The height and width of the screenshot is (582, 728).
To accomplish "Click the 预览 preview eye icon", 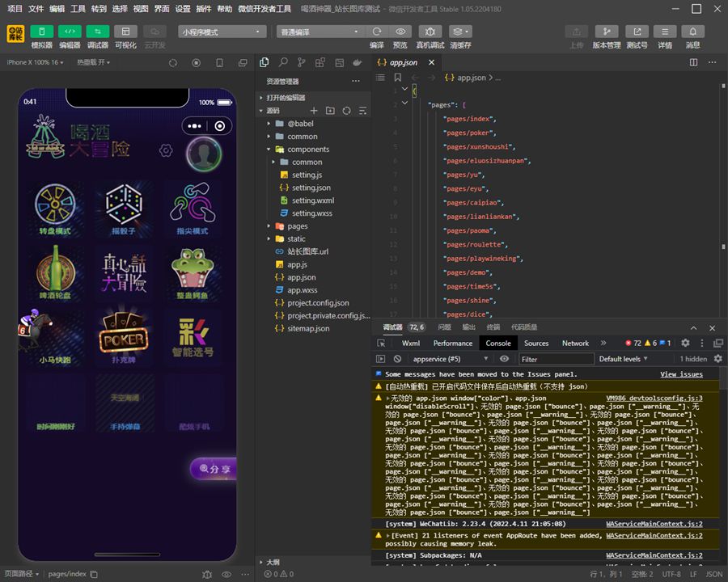I will pyautogui.click(x=400, y=31).
